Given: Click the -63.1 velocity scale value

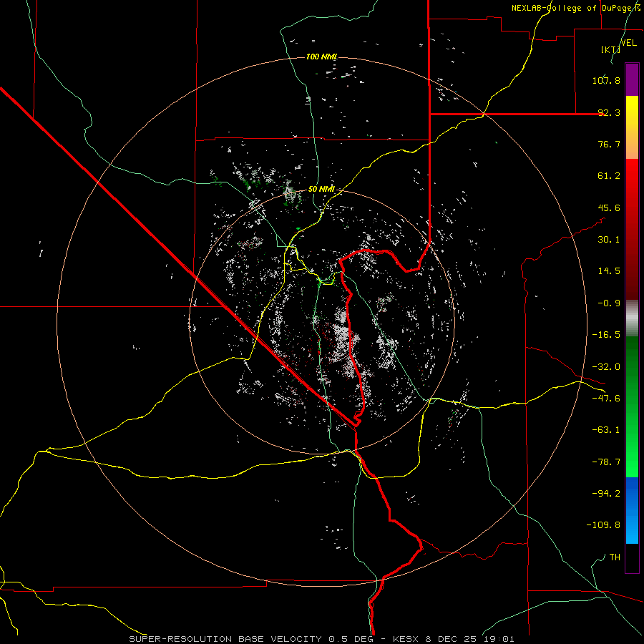Looking at the screenshot, I should pos(606,430).
